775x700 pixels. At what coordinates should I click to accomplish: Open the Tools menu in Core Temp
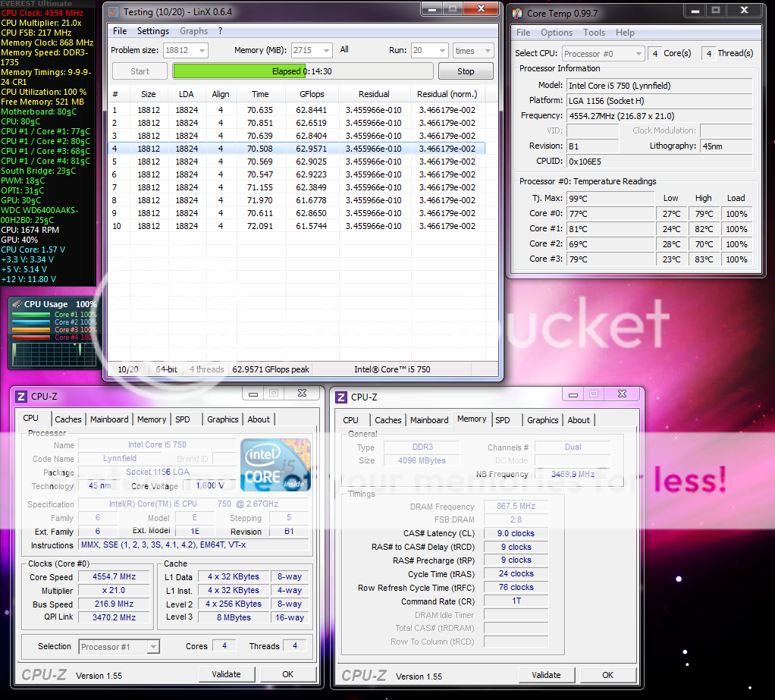pyautogui.click(x=594, y=33)
